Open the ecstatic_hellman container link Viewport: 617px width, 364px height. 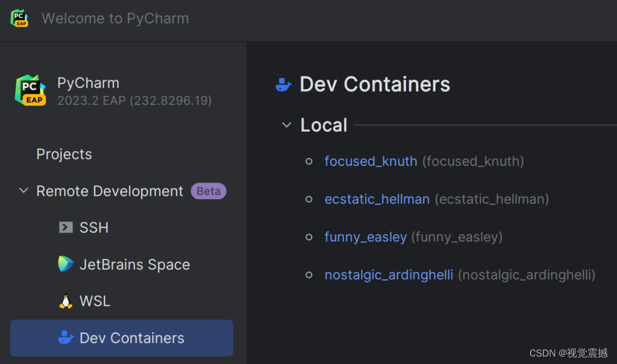click(x=377, y=199)
